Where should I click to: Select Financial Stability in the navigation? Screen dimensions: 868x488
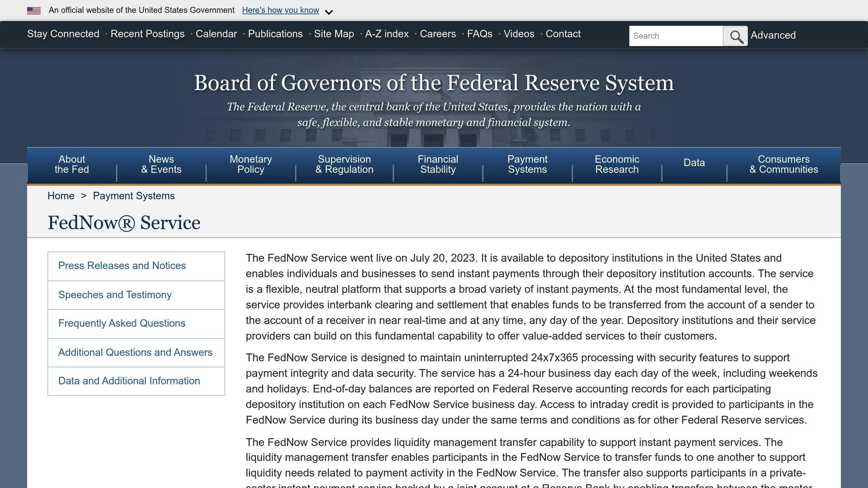click(437, 164)
